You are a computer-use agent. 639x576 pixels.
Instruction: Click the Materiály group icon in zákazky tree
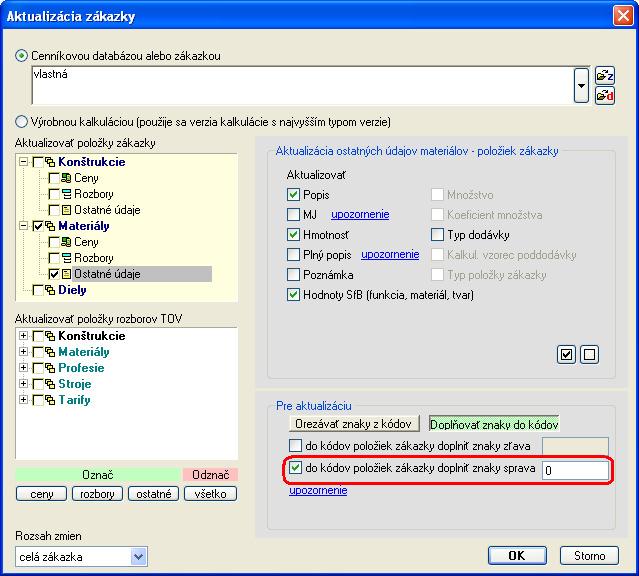[50, 226]
